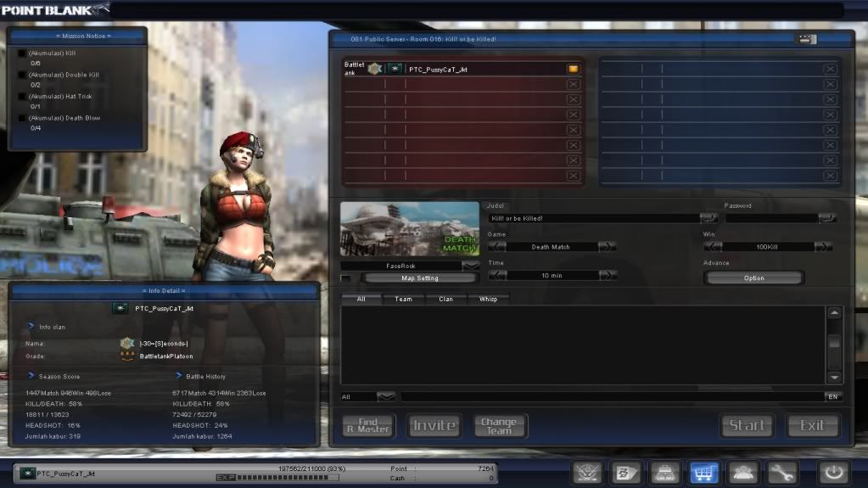
Task: Click the rank badge in the first red slot
Action: pos(395,69)
